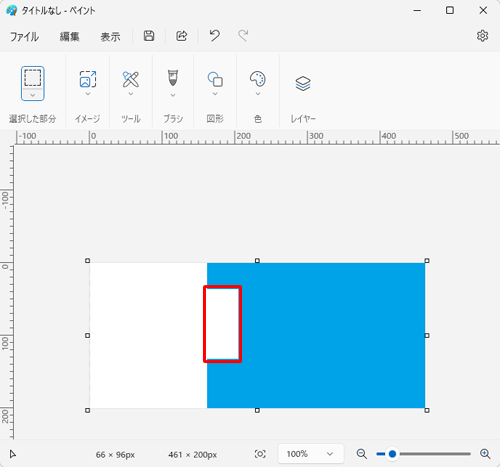Open the ツール pencil and eraser icon
500x467 pixels.
(131, 79)
